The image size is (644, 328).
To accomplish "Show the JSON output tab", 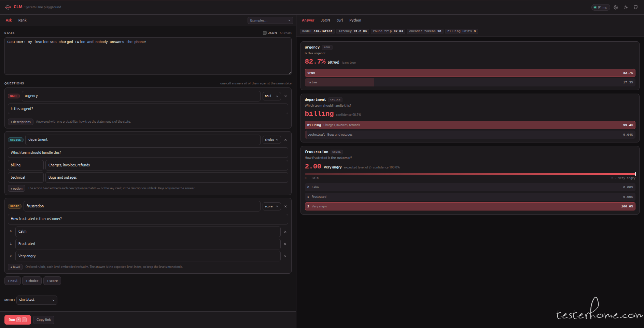I will [x=325, y=20].
